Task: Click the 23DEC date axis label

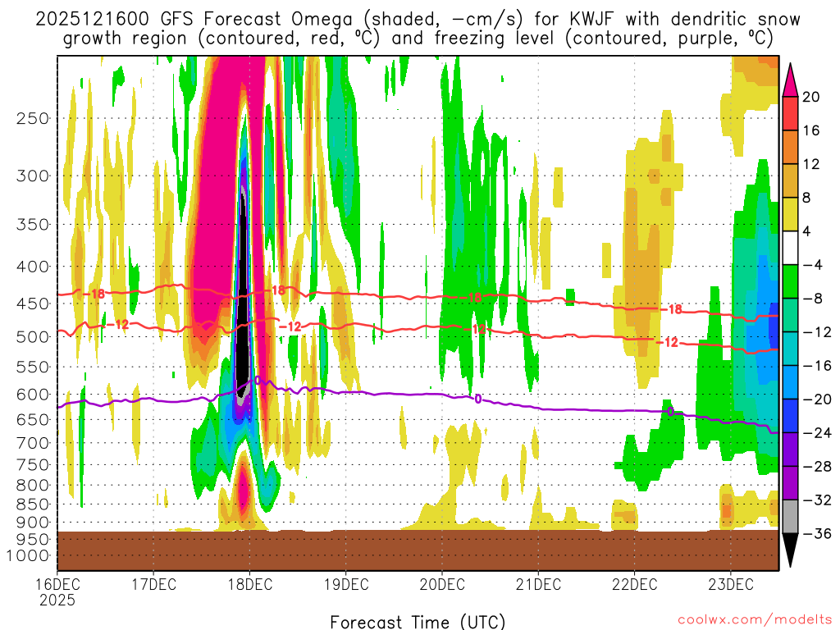Action: tap(731, 584)
